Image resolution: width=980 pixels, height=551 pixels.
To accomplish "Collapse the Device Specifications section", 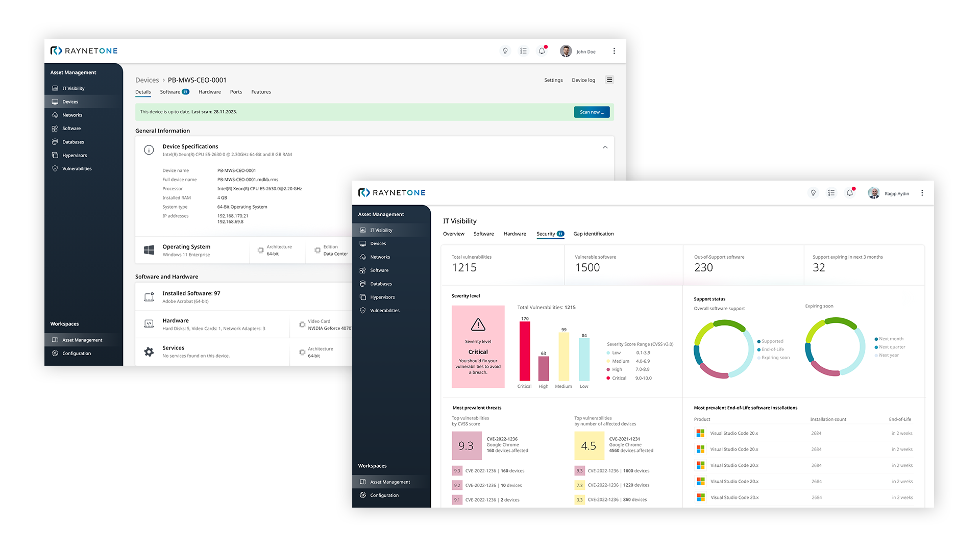I will click(x=605, y=147).
